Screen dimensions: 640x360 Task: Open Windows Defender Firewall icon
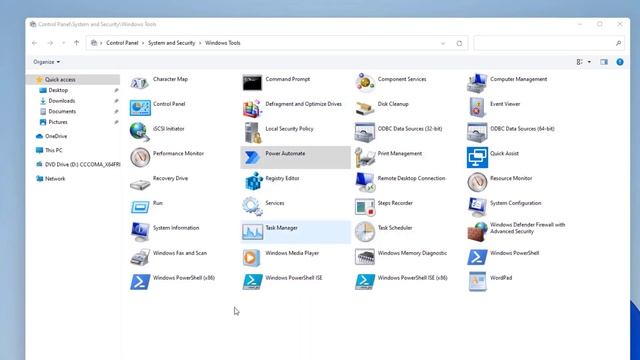[477, 232]
